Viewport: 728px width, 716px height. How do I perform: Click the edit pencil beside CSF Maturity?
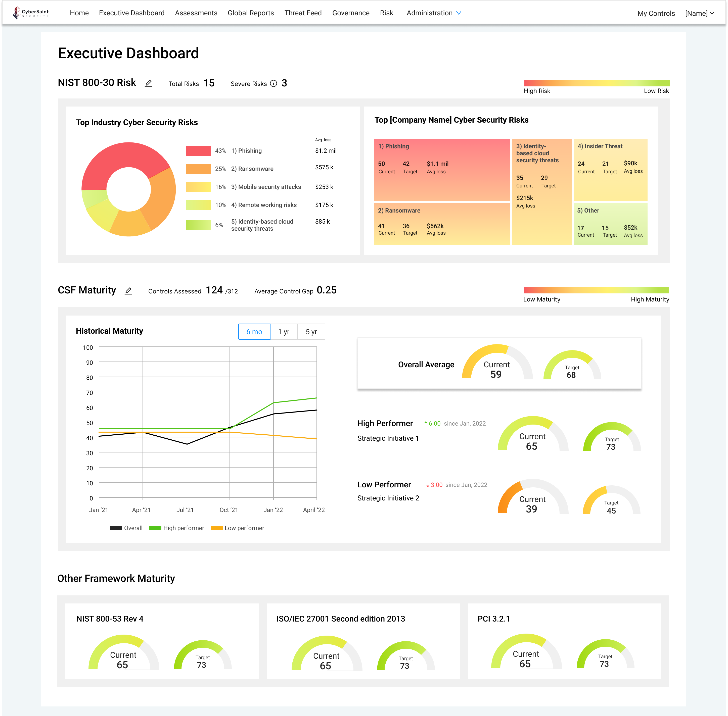128,291
